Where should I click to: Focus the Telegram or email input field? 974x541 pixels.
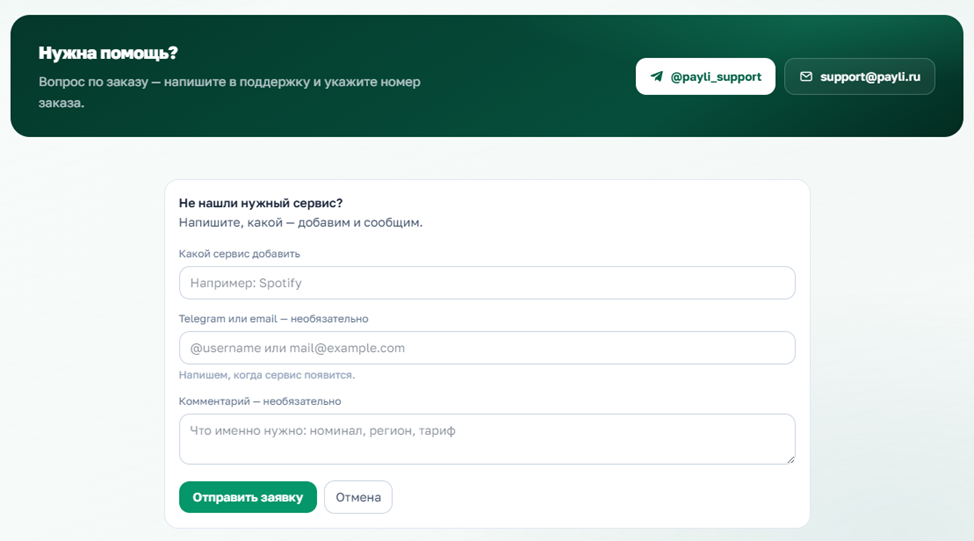click(487, 348)
